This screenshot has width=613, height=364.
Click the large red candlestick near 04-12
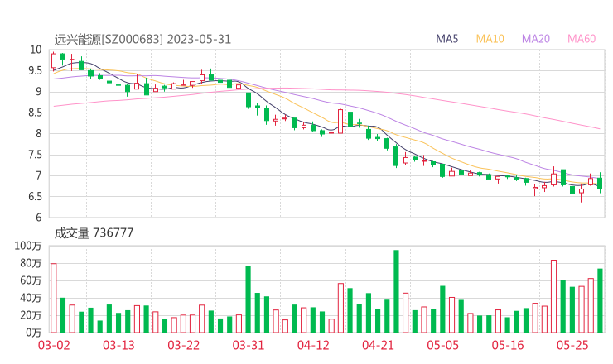(340, 122)
